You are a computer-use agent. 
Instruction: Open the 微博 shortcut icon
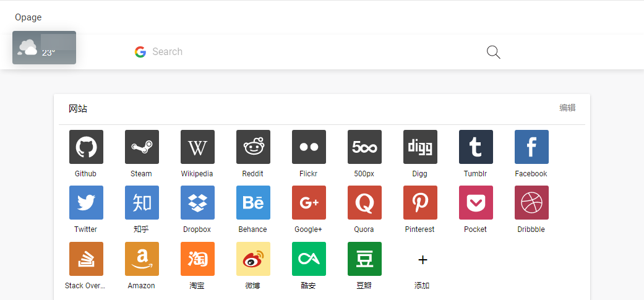(253, 259)
